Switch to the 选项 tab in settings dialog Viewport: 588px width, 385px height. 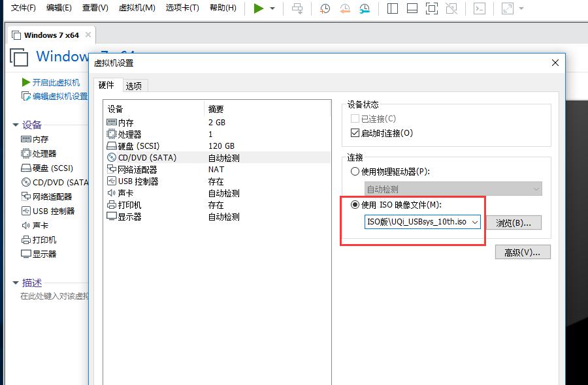click(x=134, y=85)
